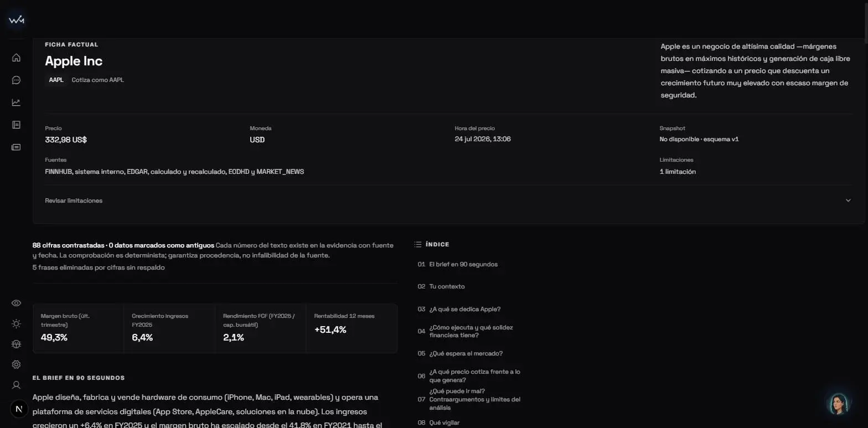The height and width of the screenshot is (428, 868).
Task: Jump to El brief en 90 segundos
Action: tap(463, 264)
